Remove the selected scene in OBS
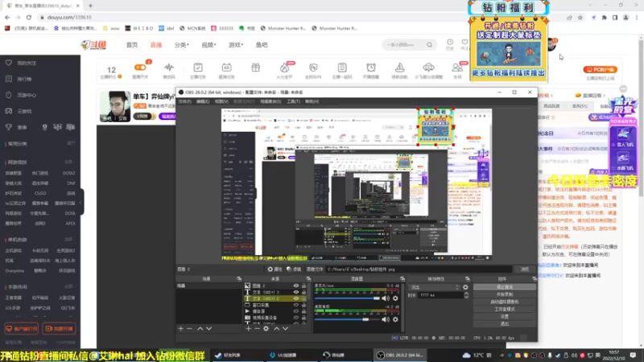 [189, 328]
